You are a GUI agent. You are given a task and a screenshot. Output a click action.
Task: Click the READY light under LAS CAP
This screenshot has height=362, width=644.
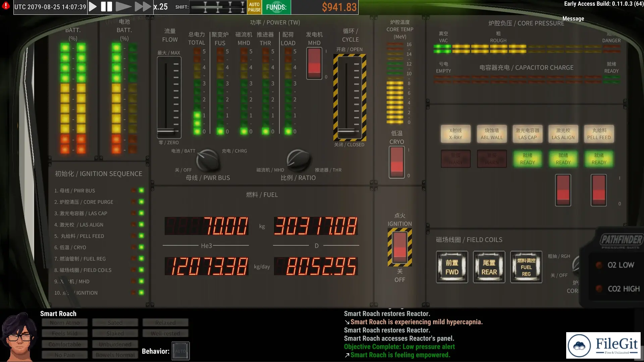tap(527, 159)
